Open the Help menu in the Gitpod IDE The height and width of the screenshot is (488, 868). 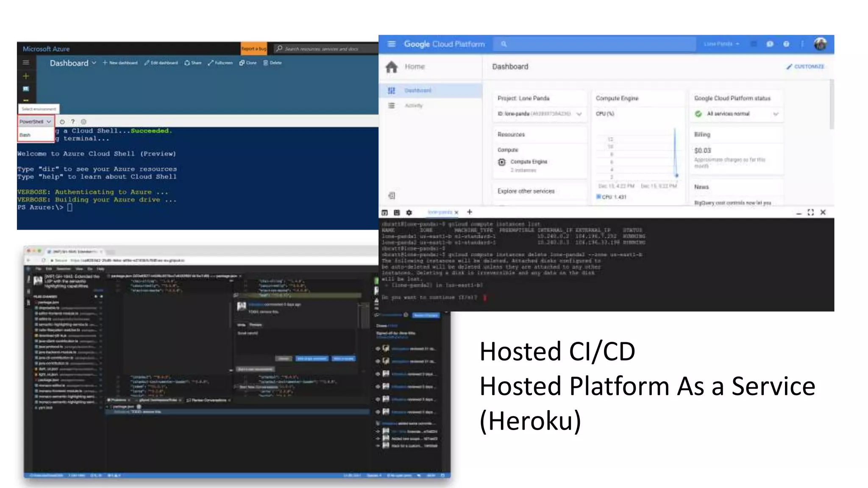coord(100,269)
